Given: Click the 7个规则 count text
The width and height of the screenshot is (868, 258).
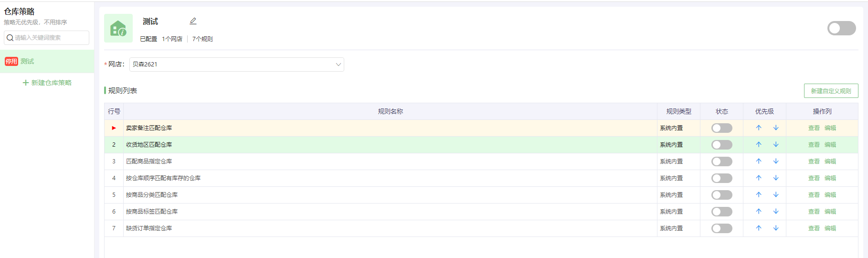Looking at the screenshot, I should tap(202, 39).
